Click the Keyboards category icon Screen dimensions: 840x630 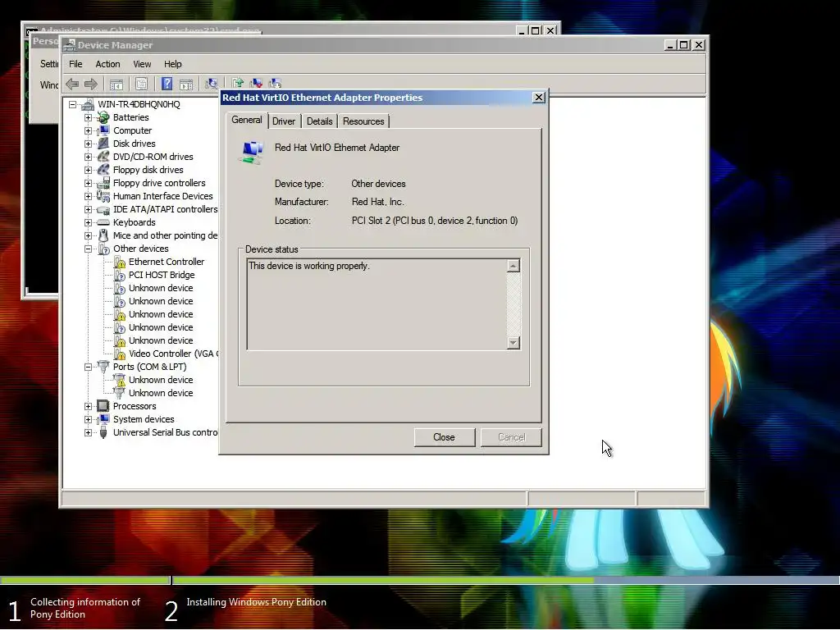click(103, 222)
